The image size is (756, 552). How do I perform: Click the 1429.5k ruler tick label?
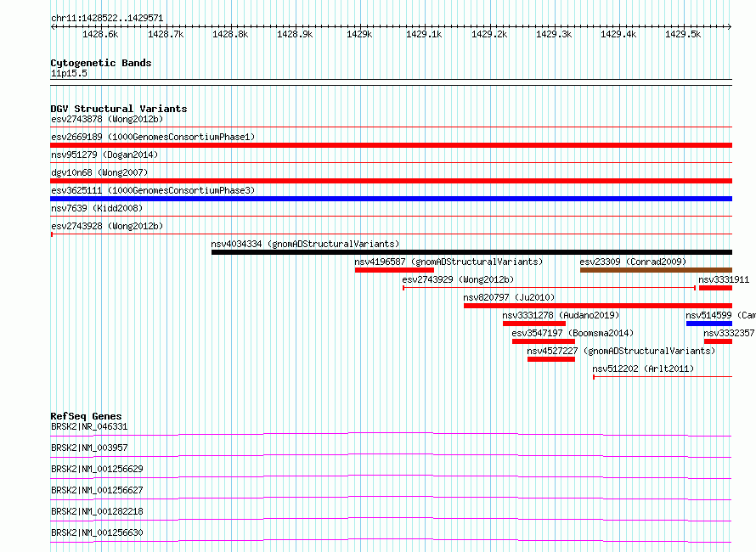(x=683, y=34)
